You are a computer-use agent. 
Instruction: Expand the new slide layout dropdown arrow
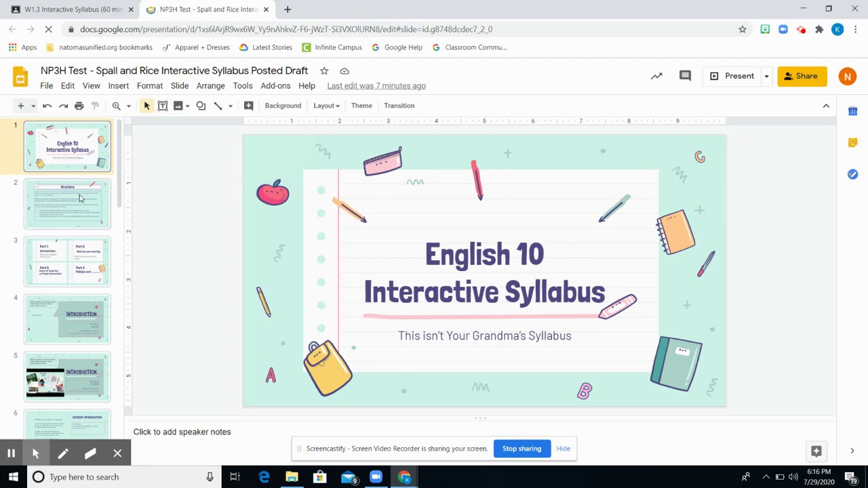(33, 106)
